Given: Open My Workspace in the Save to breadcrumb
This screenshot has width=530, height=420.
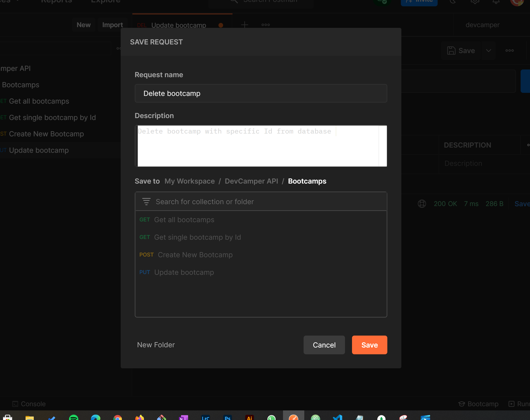Looking at the screenshot, I should tap(189, 181).
